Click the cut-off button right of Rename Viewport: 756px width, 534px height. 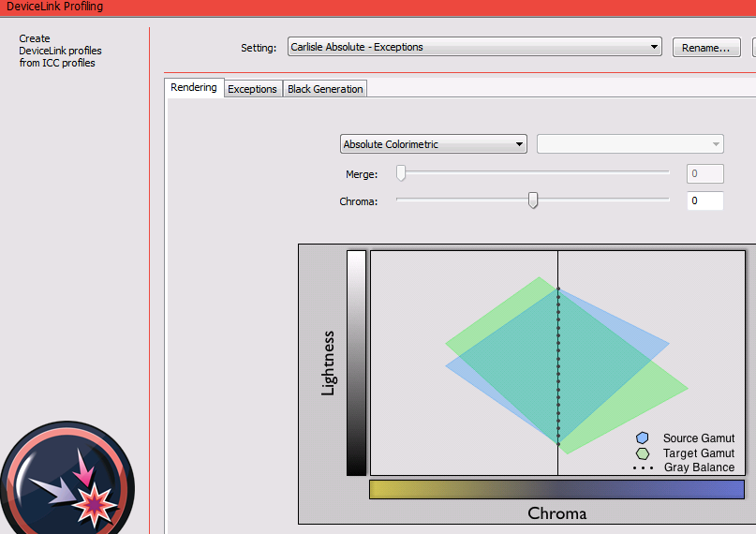point(753,47)
